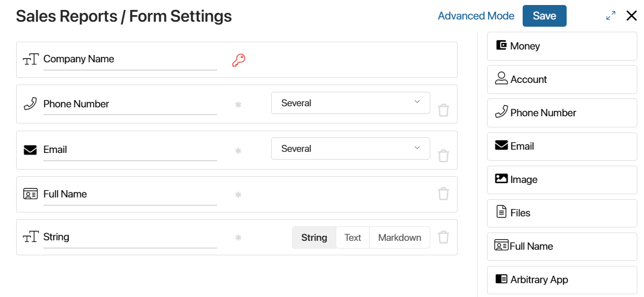644x297 pixels.
Task: Delete the Phone Number field with trash icon
Action: pyautogui.click(x=443, y=110)
